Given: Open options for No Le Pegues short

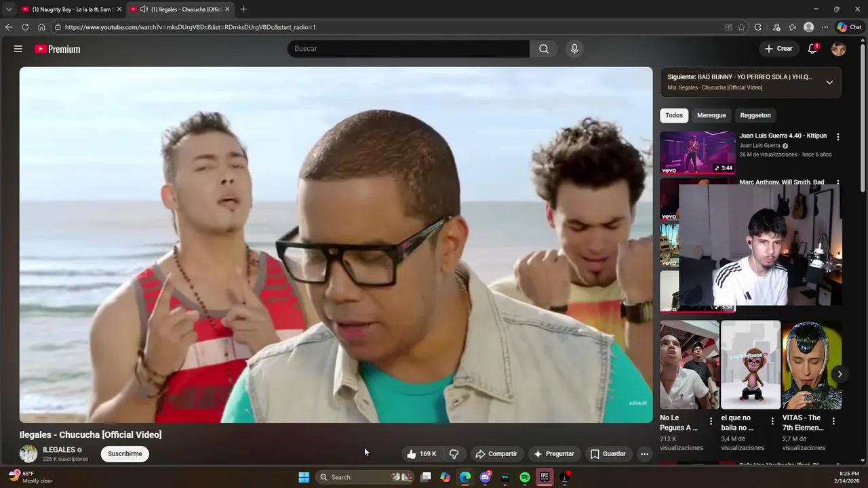Looking at the screenshot, I should [x=711, y=422].
